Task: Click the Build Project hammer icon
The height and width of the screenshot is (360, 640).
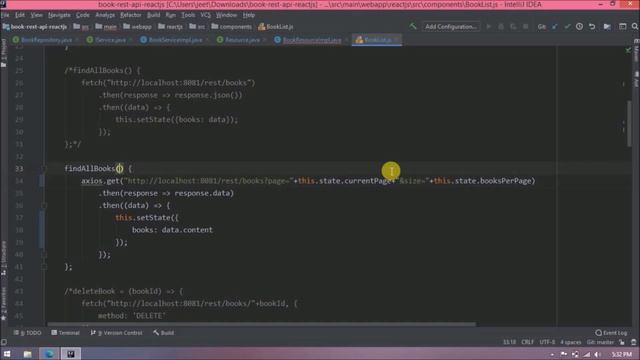Action: pyautogui.click(x=413, y=27)
